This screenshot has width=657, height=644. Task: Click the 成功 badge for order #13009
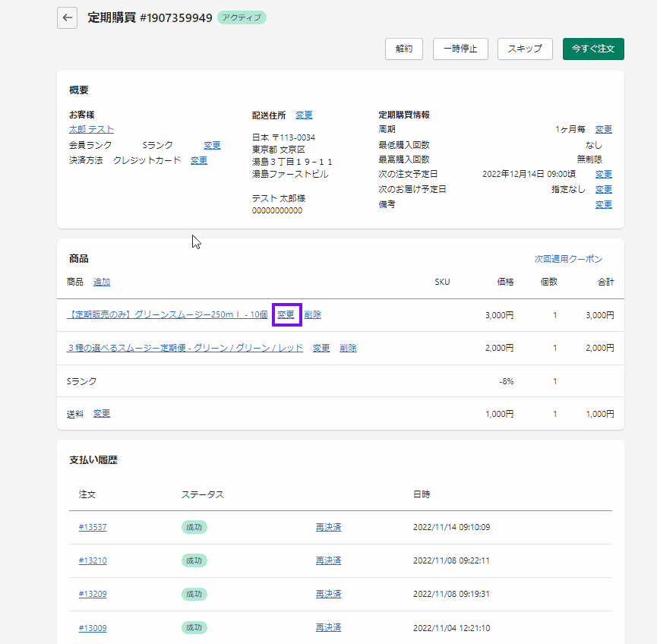194,627
